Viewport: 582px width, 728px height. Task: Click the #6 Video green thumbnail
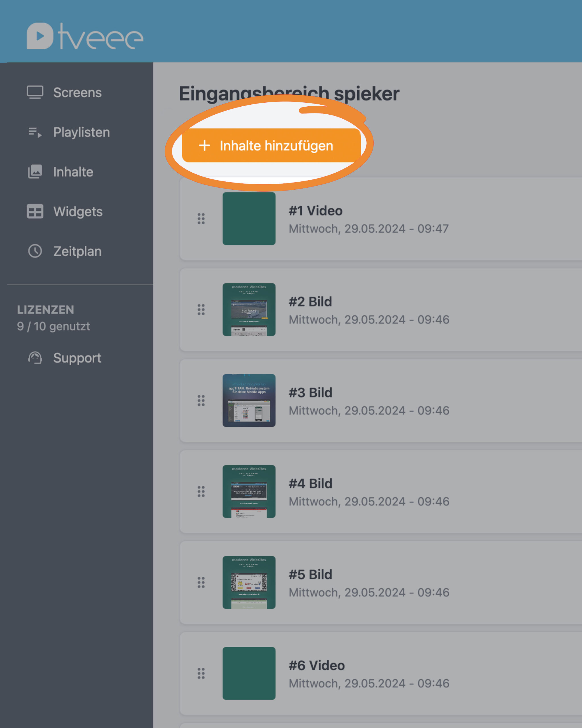pos(249,673)
